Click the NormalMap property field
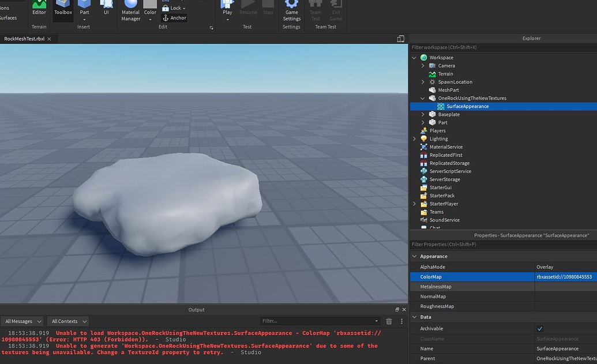The height and width of the screenshot is (364, 597). coord(566,297)
